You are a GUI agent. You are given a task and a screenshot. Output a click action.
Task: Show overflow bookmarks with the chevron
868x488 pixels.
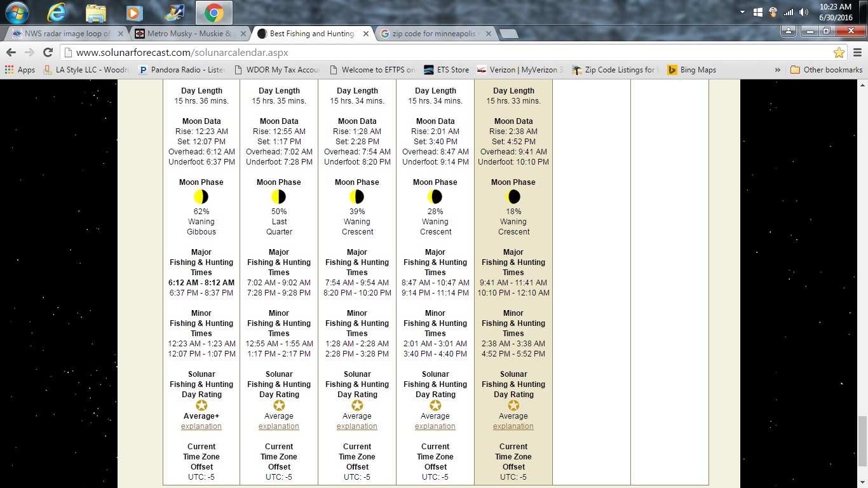pos(777,70)
